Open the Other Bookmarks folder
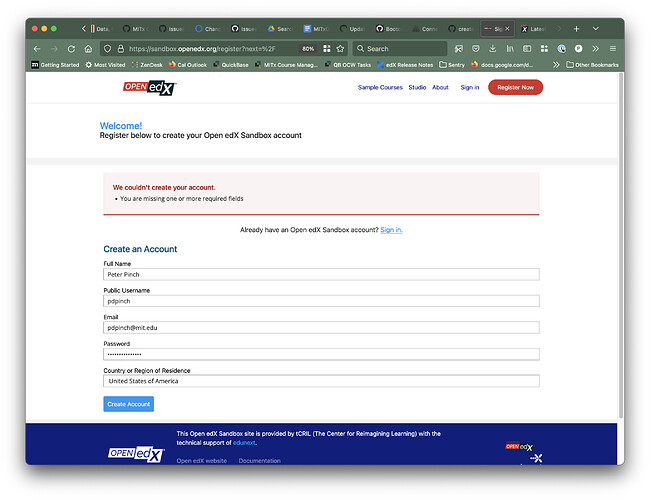 (x=592, y=65)
